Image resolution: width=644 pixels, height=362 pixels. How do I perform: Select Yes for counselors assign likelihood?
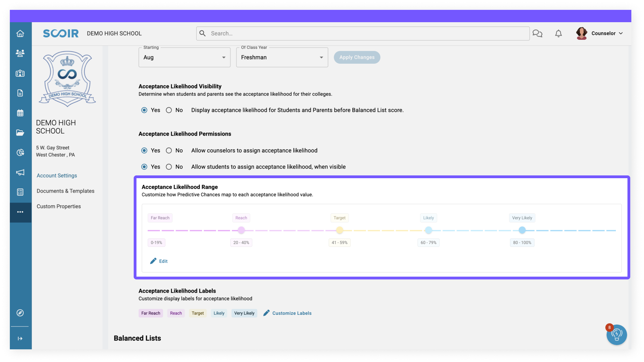[144, 150]
